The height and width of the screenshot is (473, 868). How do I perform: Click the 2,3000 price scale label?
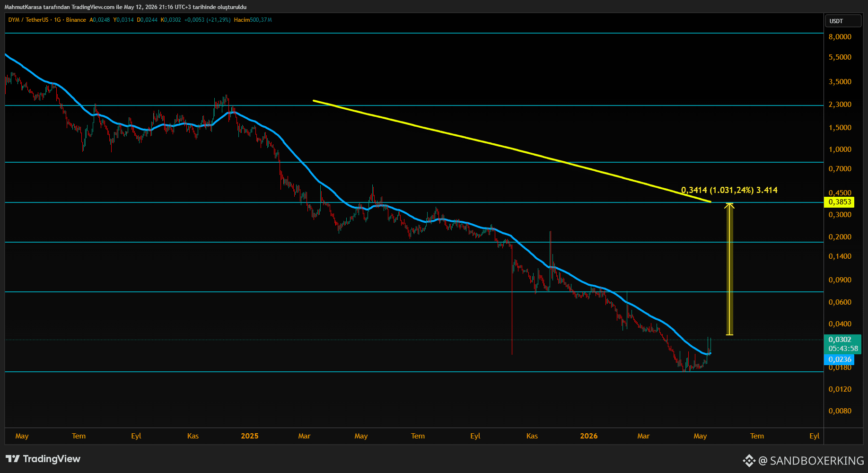(x=840, y=105)
